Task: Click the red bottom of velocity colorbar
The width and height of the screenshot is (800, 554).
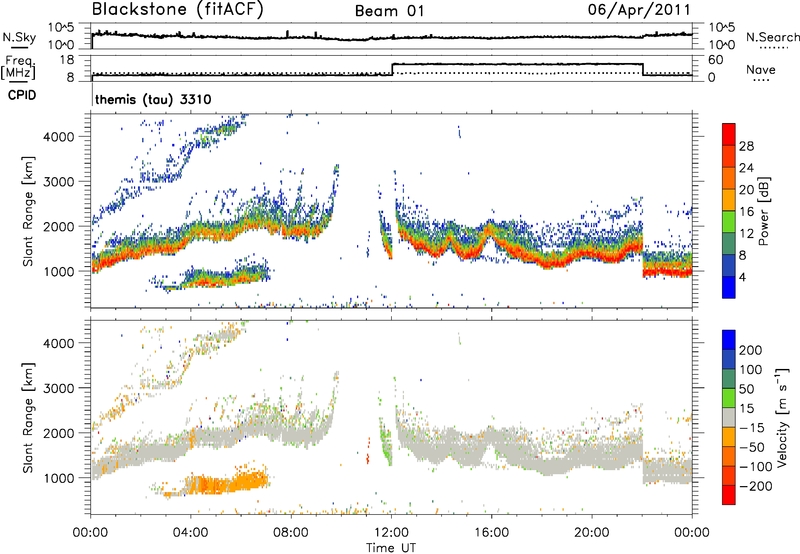Action: (x=729, y=495)
